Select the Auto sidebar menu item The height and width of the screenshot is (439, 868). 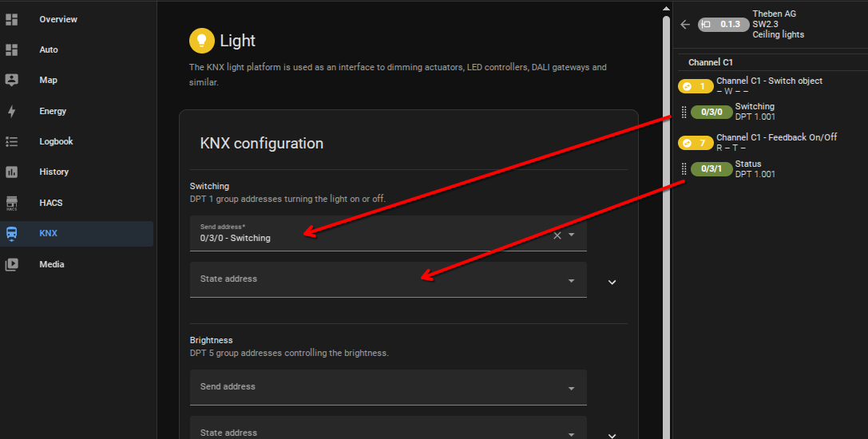tap(77, 49)
